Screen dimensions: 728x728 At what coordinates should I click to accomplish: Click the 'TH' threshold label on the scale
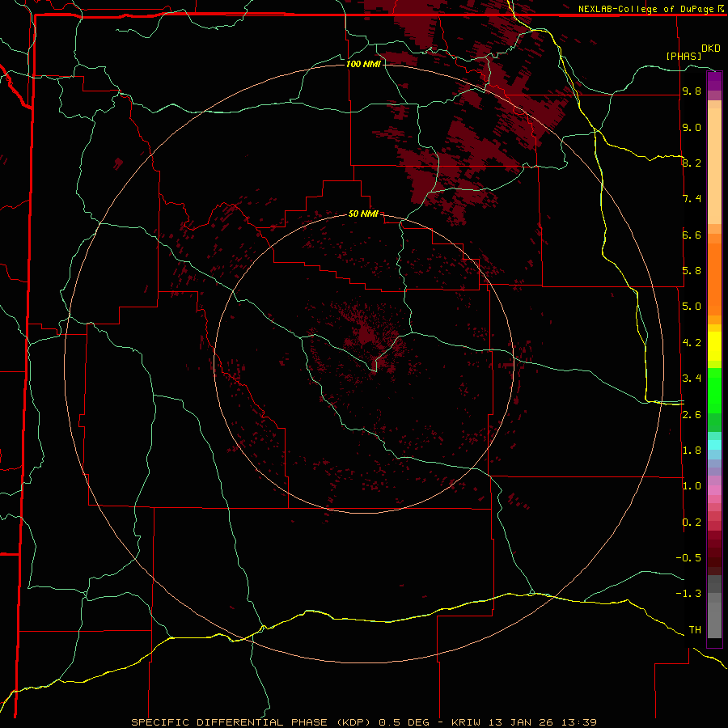[x=695, y=630]
